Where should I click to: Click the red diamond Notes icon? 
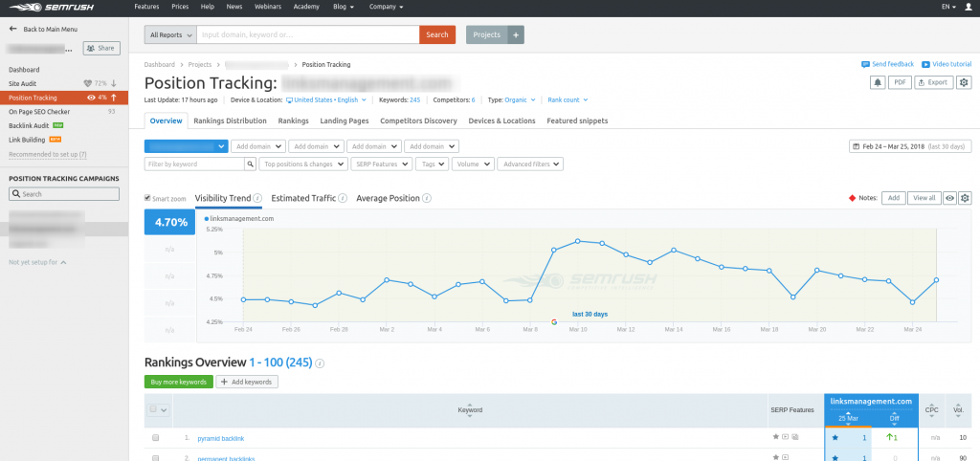(x=852, y=198)
